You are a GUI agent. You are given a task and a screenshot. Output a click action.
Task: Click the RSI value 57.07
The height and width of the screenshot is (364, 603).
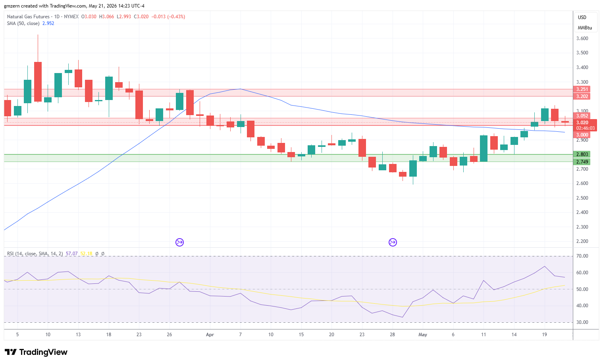71,253
